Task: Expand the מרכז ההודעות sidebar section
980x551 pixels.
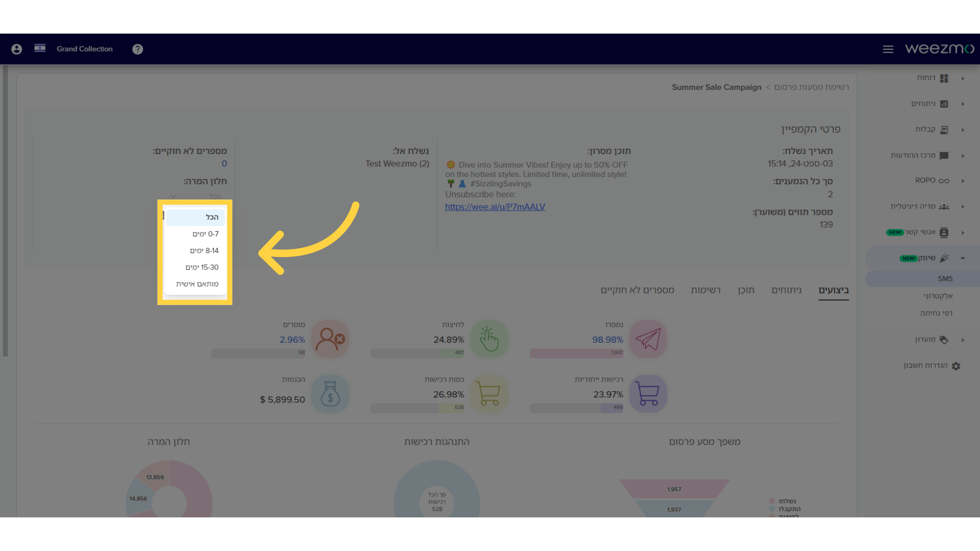Action: [963, 156]
